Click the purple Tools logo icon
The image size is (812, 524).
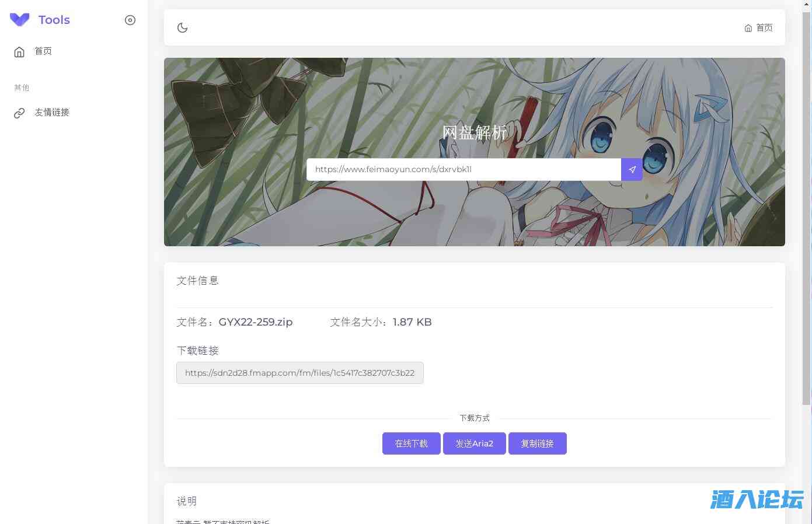pyautogui.click(x=19, y=20)
